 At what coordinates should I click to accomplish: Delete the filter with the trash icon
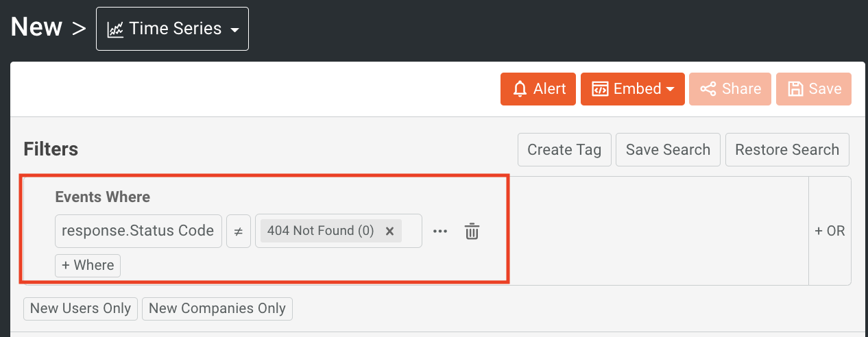click(x=472, y=232)
